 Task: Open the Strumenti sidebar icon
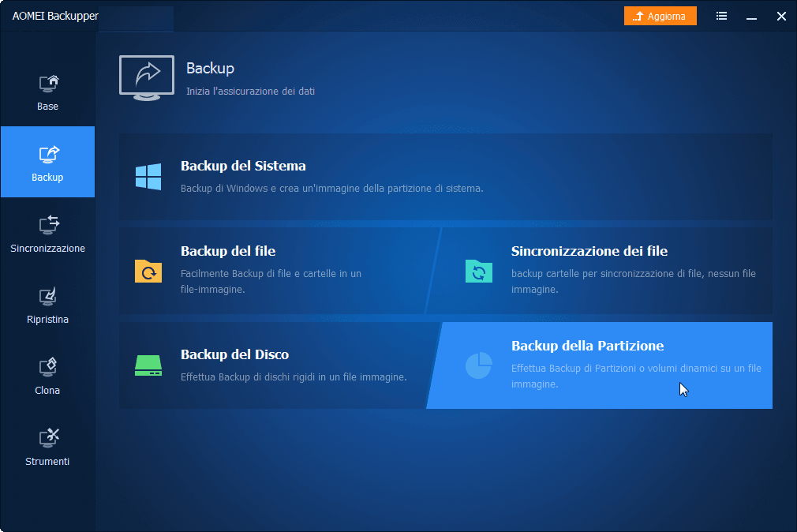[x=49, y=437]
